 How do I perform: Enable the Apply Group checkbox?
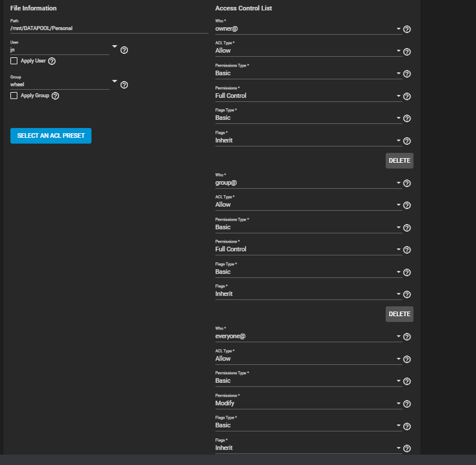[14, 96]
